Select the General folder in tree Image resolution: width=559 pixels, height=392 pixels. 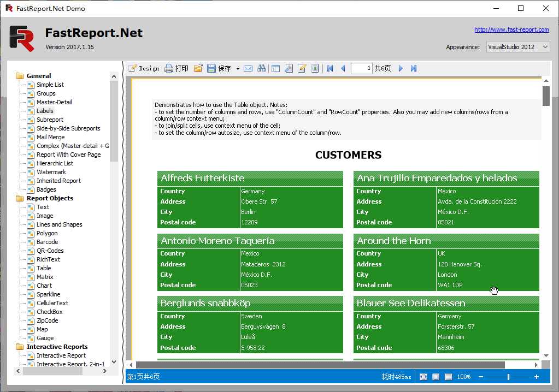tap(38, 76)
